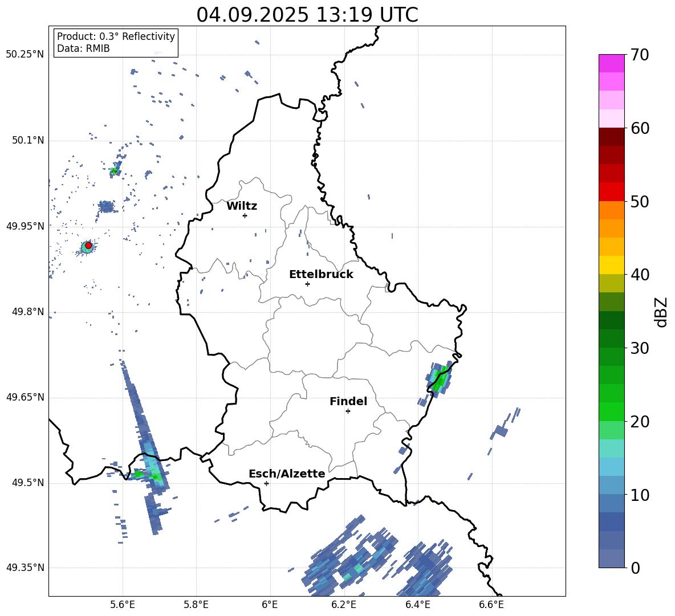
Task: Click the 50.25°N latitude label
Action: (x=25, y=55)
